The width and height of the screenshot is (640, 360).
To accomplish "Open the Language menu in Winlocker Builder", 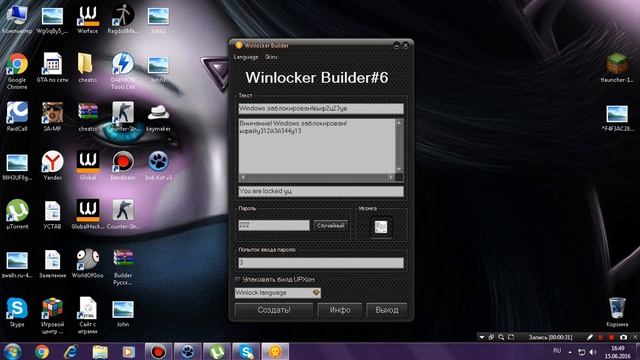I will (x=246, y=57).
